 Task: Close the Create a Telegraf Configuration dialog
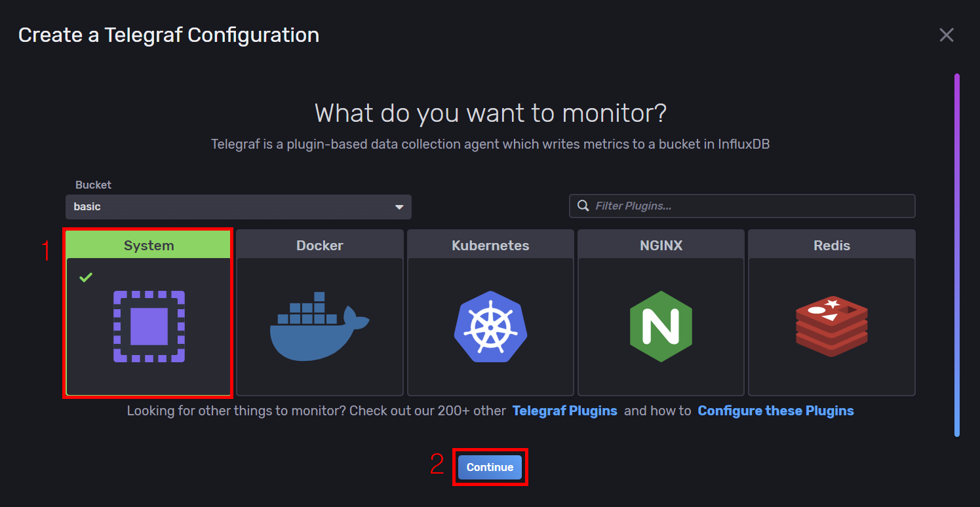coord(947,35)
